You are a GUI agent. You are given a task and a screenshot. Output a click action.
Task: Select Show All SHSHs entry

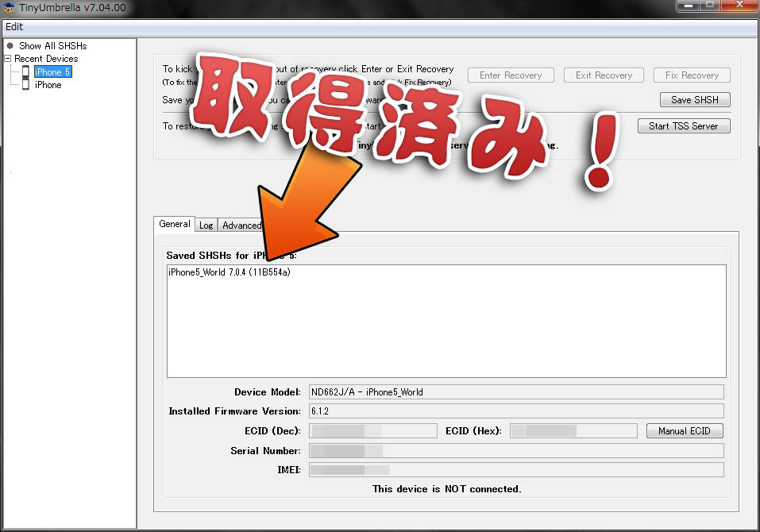coord(53,45)
